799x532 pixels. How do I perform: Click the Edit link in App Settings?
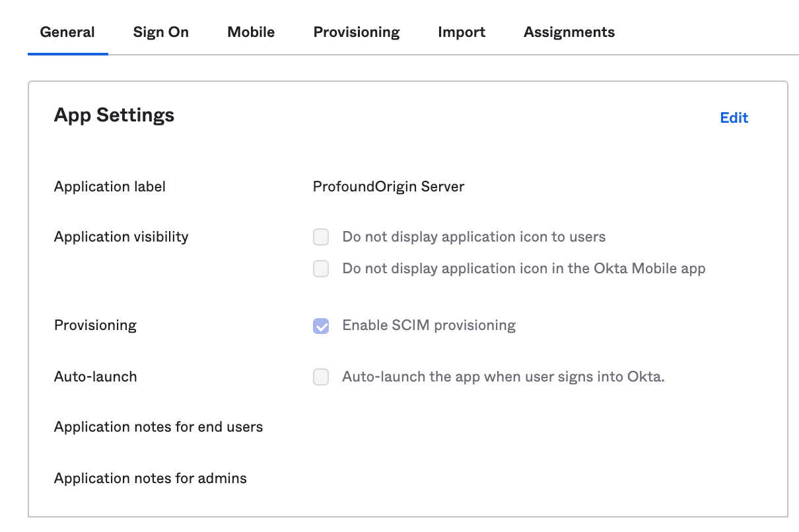(x=734, y=118)
